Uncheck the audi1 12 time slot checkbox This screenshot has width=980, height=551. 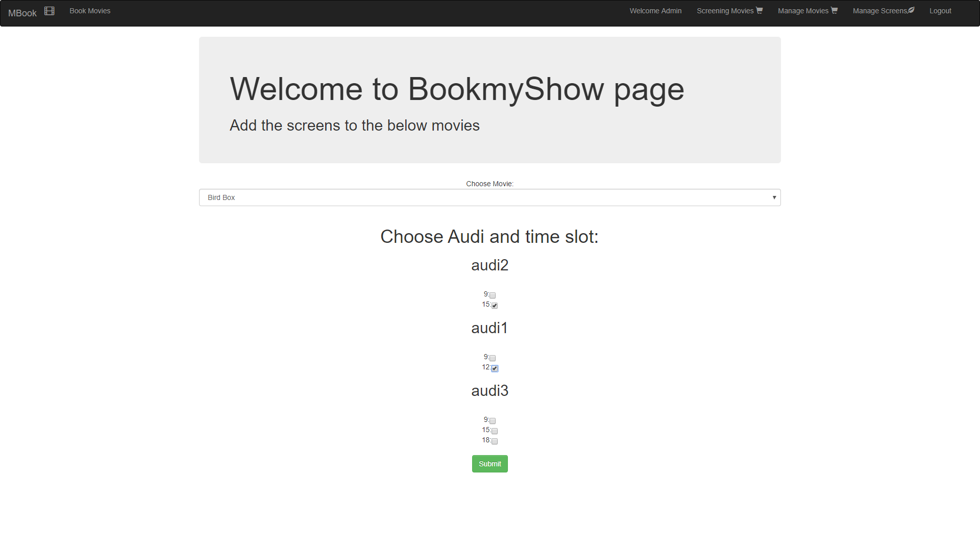point(495,368)
